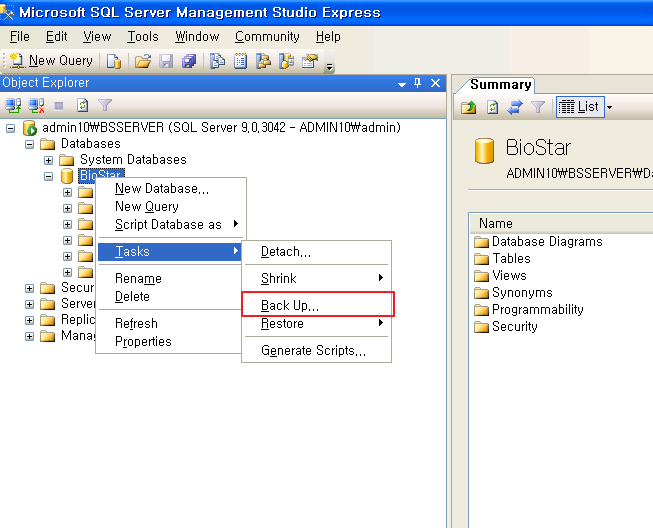Select Database Diagrams in Summary list
This screenshot has width=653, height=528.
[538, 242]
